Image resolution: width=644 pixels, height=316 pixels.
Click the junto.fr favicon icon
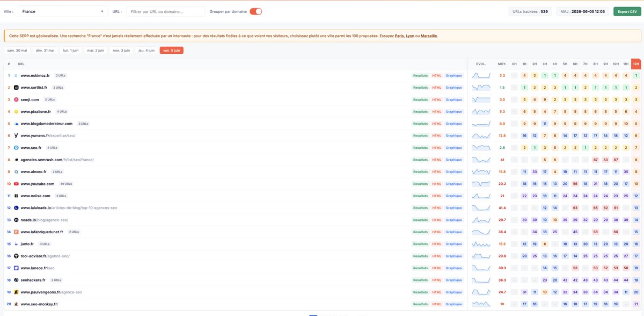click(16, 244)
